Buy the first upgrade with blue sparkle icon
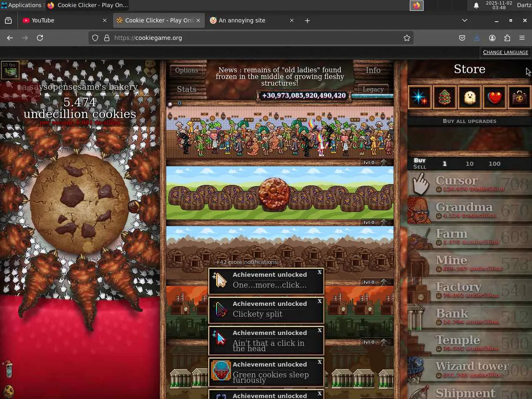The height and width of the screenshot is (399, 532). pos(420,98)
